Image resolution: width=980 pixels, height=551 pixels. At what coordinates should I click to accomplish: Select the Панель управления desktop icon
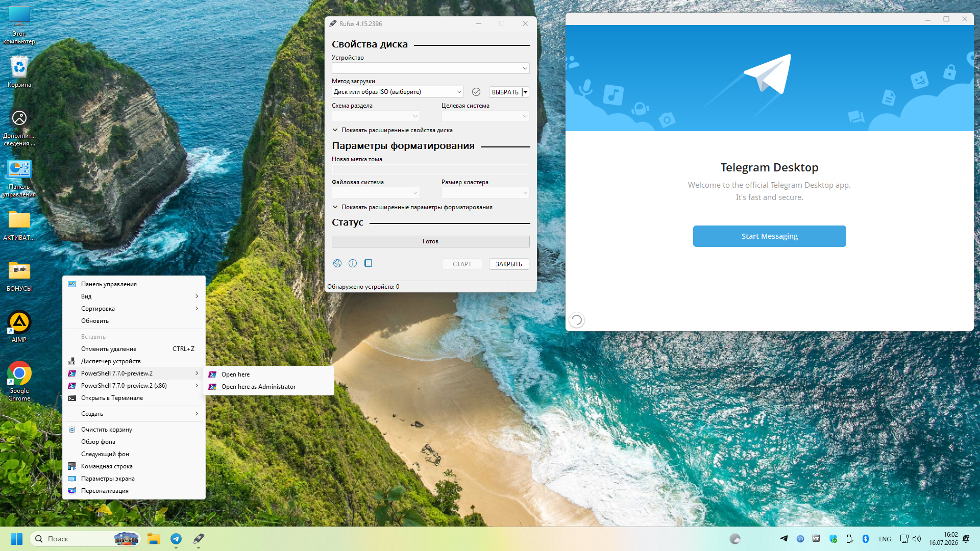[19, 178]
